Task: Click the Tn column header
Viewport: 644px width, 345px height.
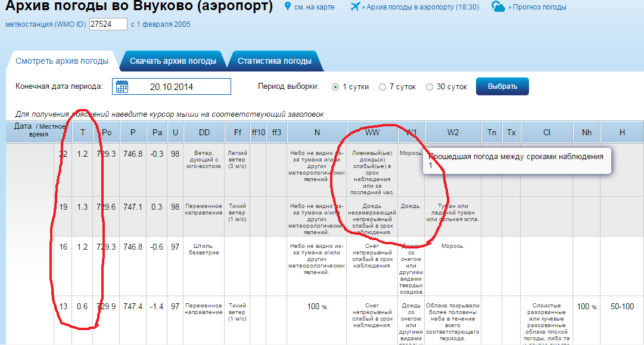Action: click(x=491, y=132)
